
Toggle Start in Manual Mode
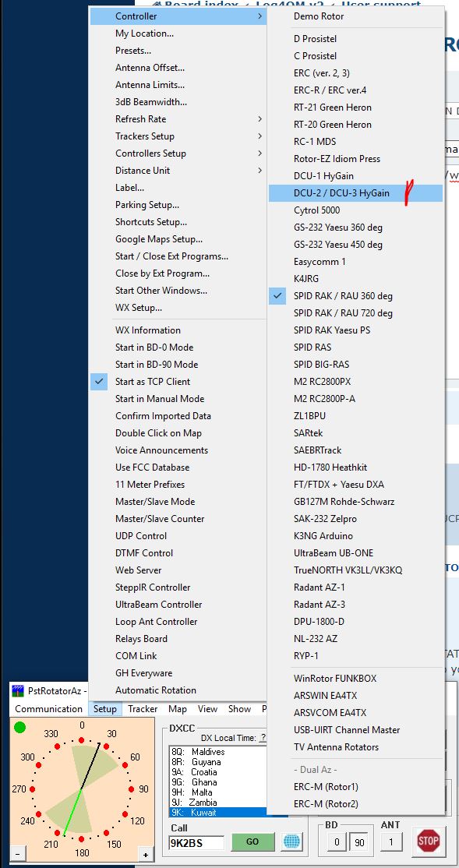tap(178, 399)
